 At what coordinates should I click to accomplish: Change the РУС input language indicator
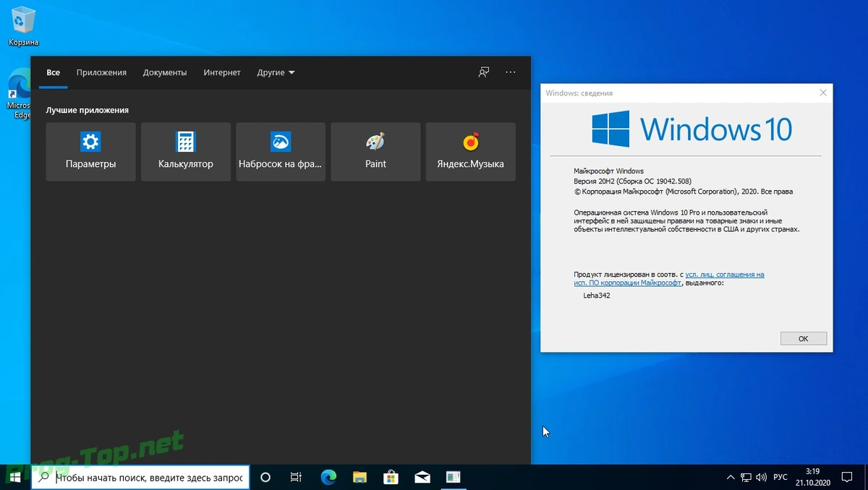pos(780,478)
